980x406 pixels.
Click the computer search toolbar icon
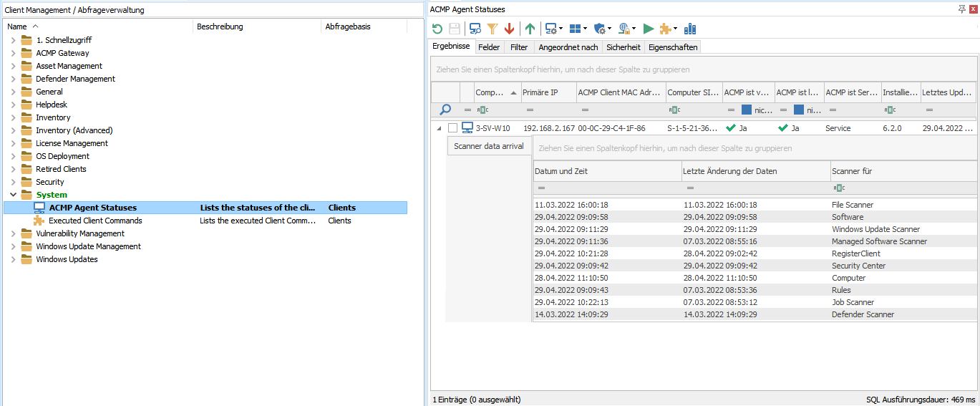[475, 29]
